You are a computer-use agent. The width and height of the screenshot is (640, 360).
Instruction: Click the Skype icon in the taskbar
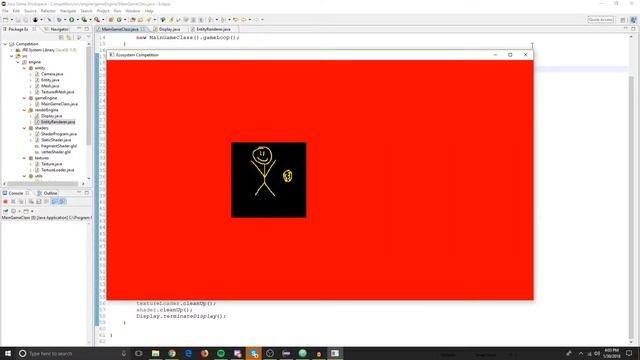coord(253,353)
